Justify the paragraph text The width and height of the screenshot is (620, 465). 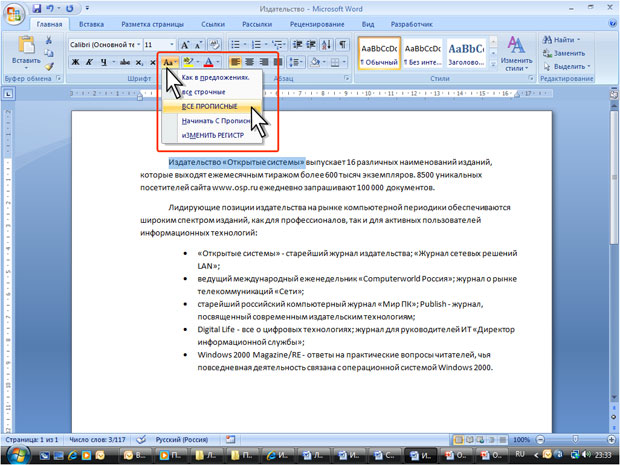click(278, 62)
